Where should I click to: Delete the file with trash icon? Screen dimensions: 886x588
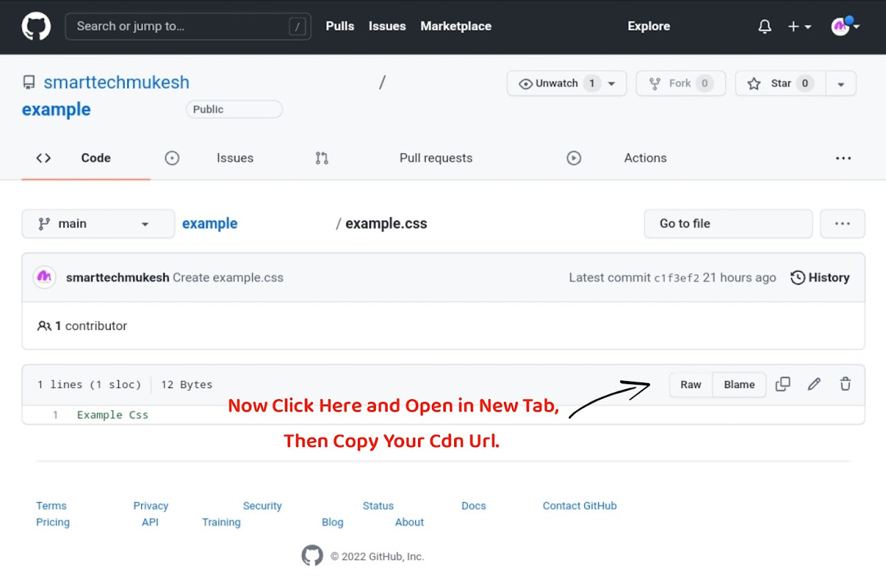[845, 384]
